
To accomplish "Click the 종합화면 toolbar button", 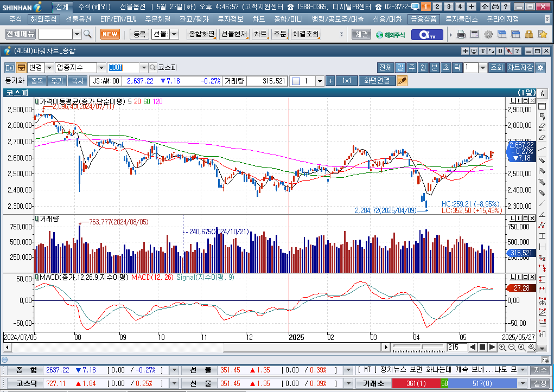I will pos(201,34).
